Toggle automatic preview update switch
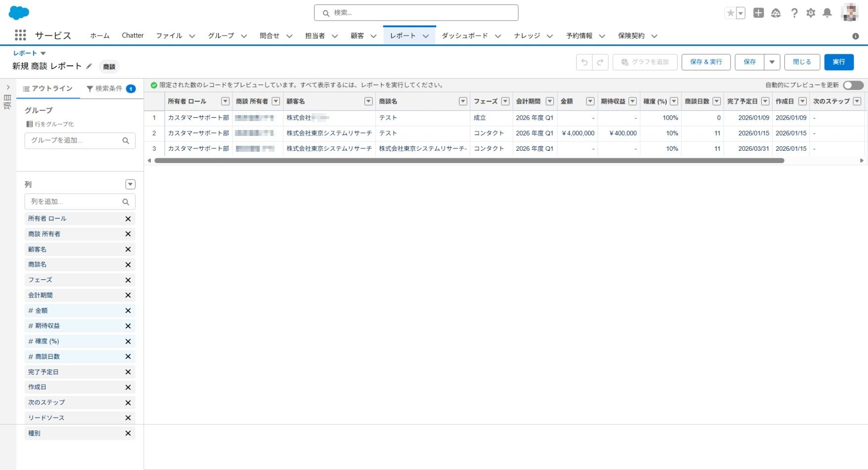Viewport: 868px width, 470px height. [853, 85]
